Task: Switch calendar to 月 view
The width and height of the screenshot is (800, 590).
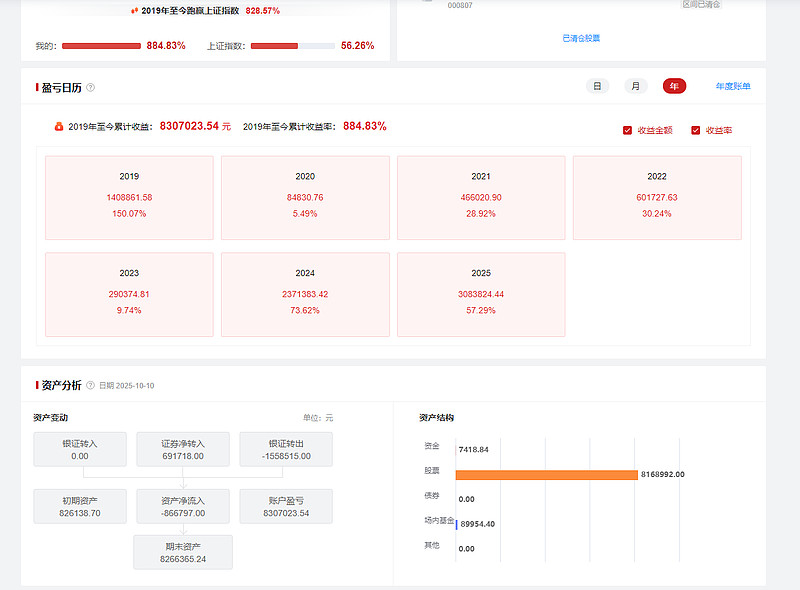Action: [x=636, y=86]
